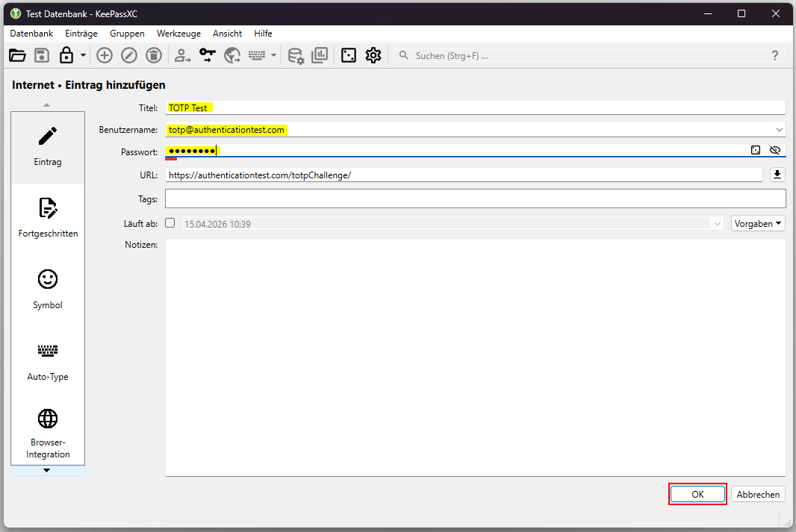Trigger Auto-Type from the toolbar keyboard icon
This screenshot has width=796, height=532.
[257, 55]
